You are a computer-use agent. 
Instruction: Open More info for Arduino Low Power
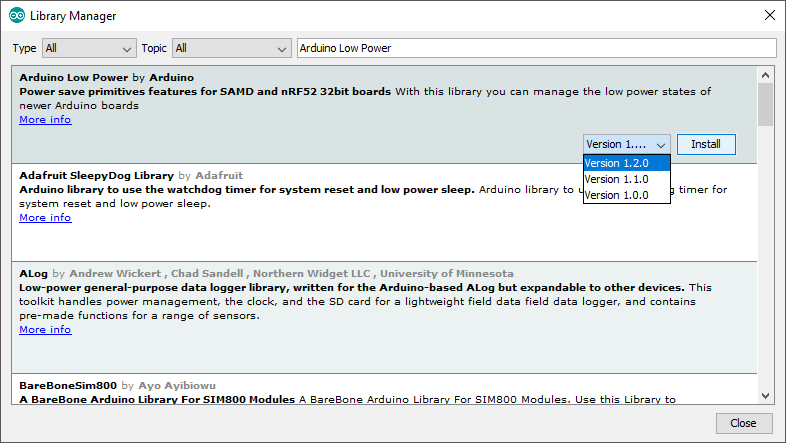[x=45, y=120]
